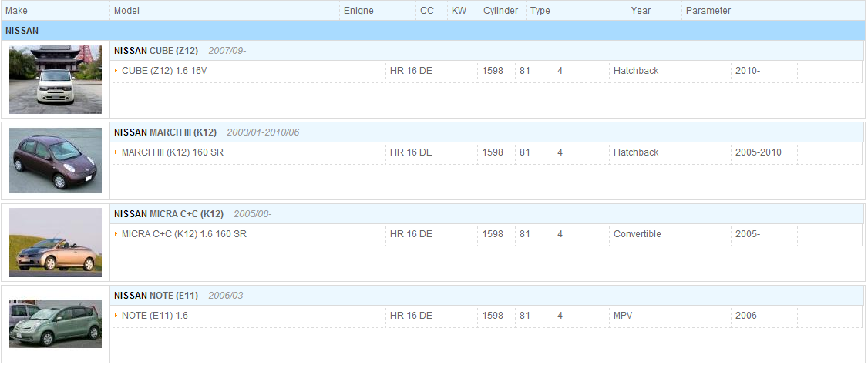Viewport: 868px width, 365px height.
Task: Click Hatchback in the CUBE row
Action: (636, 71)
